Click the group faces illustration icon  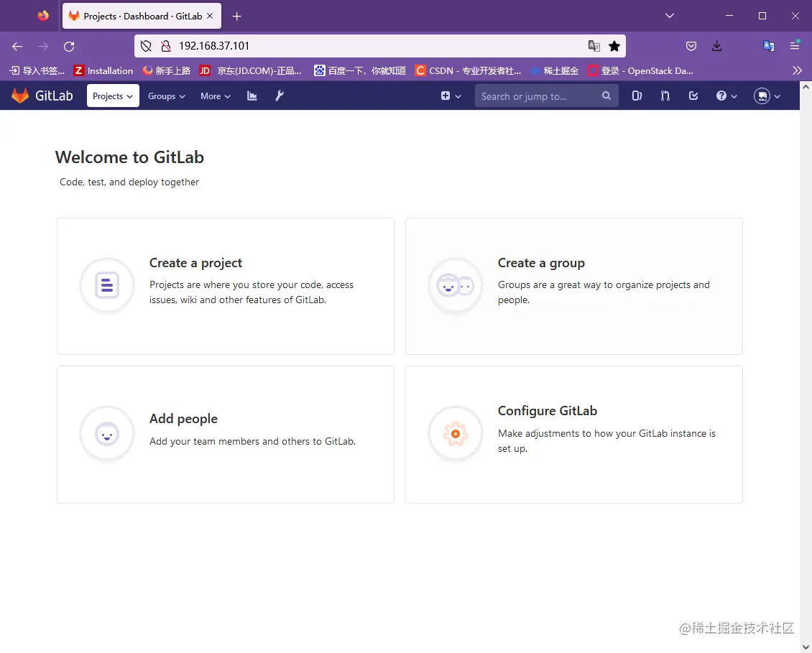(456, 285)
